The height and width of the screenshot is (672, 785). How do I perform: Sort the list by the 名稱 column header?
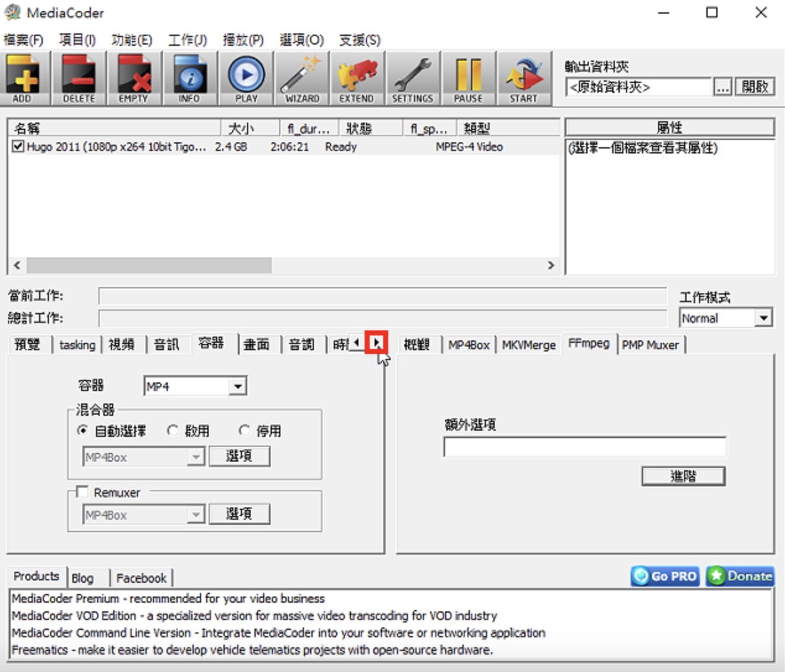(x=115, y=128)
